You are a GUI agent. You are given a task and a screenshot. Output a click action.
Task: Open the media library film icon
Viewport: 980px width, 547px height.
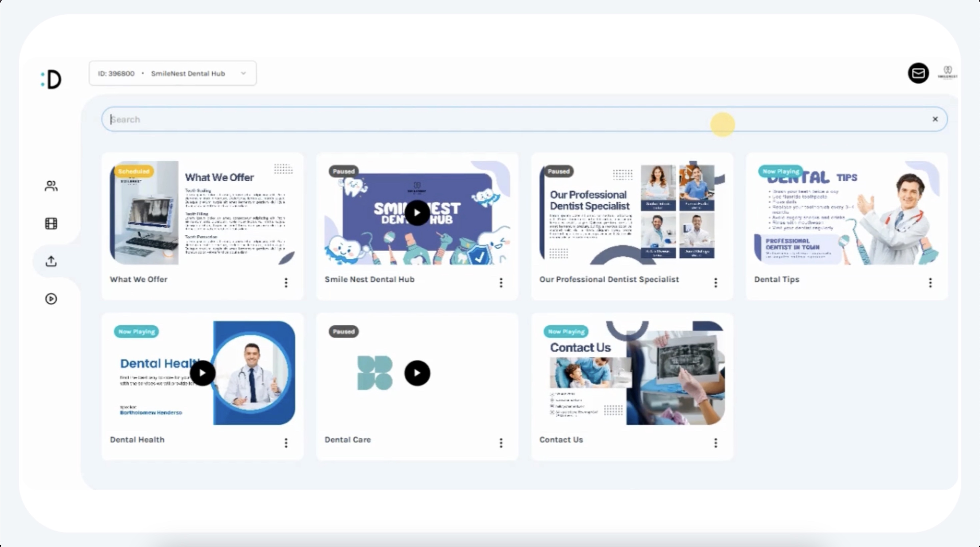[51, 223]
